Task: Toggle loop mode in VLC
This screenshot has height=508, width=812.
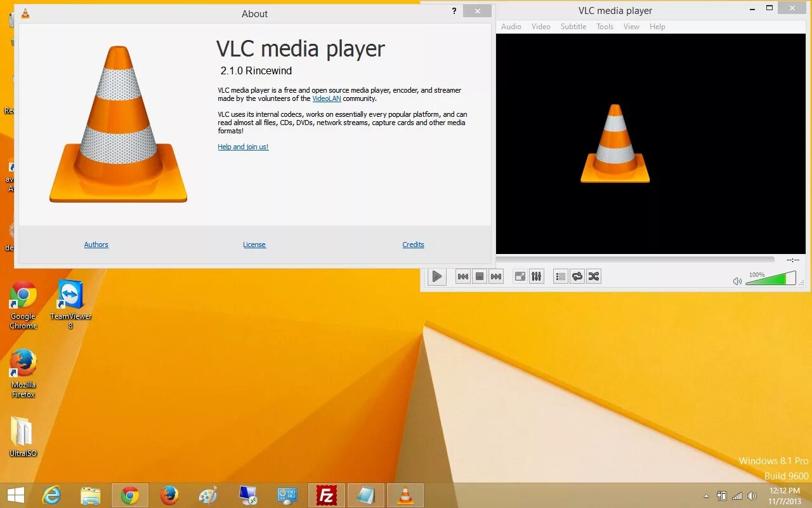Action: 577,276
